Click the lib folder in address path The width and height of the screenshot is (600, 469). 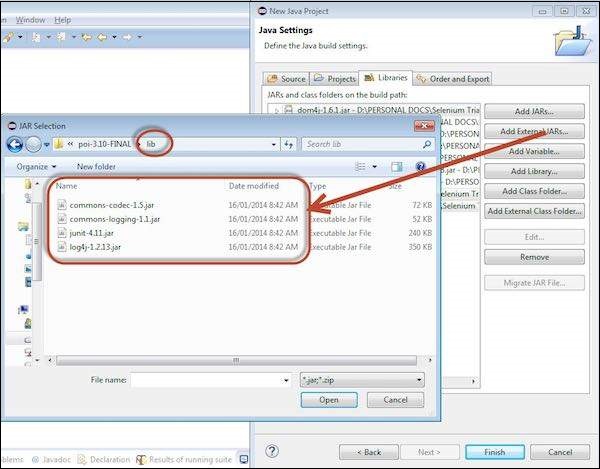click(151, 144)
